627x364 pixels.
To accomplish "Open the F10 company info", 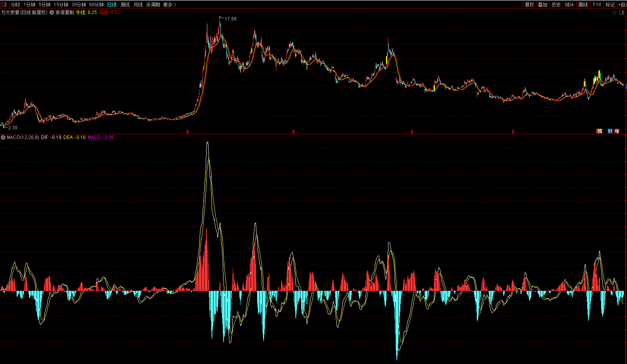I will [x=597, y=5].
